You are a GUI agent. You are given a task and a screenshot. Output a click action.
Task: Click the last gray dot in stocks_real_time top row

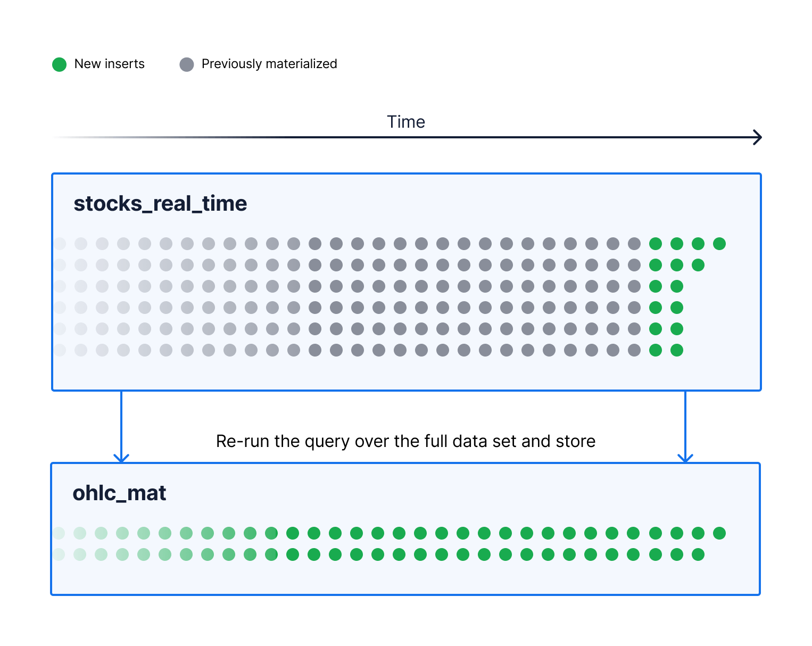(x=634, y=244)
